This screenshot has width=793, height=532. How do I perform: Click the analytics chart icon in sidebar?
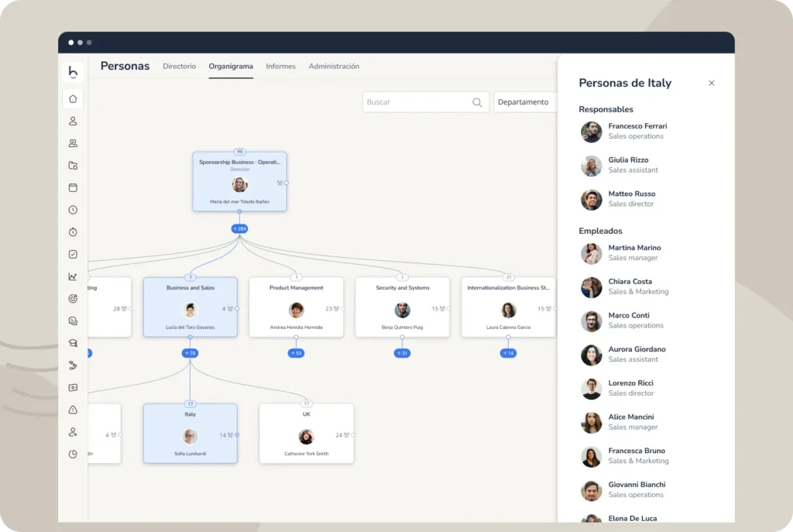(x=73, y=276)
